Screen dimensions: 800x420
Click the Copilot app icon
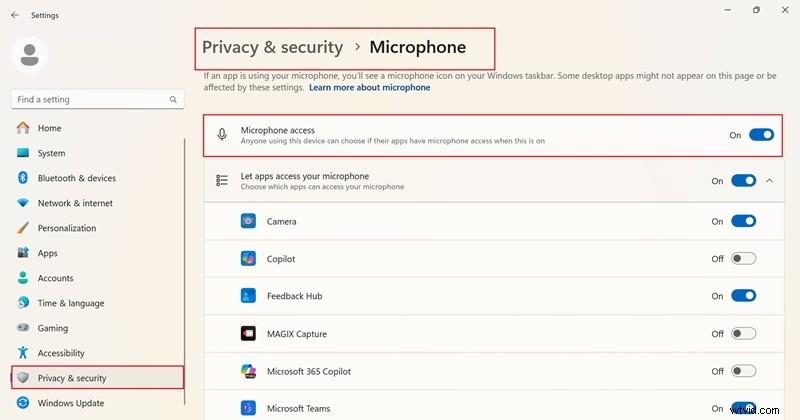point(248,259)
